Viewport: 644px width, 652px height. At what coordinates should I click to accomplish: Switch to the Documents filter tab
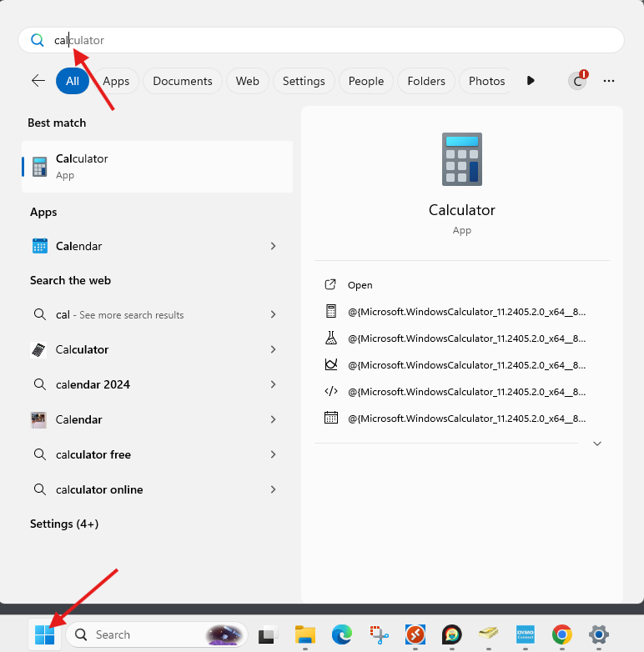pyautogui.click(x=183, y=81)
